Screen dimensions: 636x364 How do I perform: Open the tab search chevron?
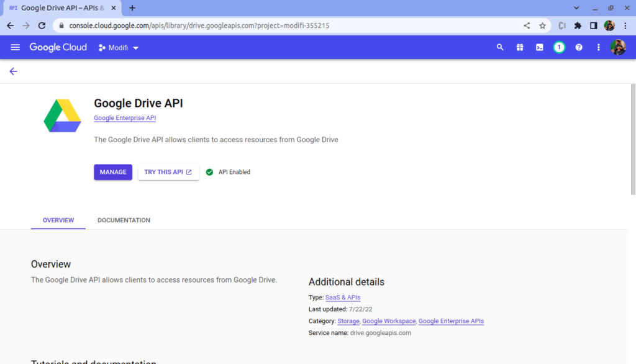[576, 8]
